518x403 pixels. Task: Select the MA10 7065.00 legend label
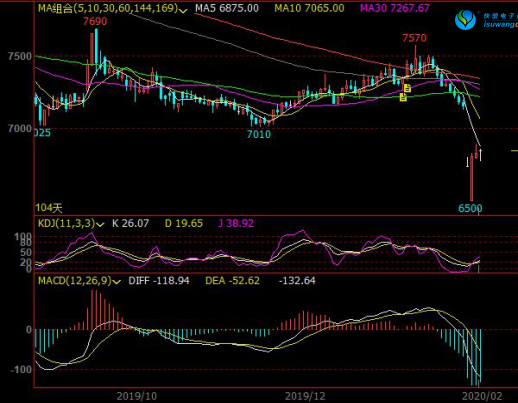click(x=309, y=8)
